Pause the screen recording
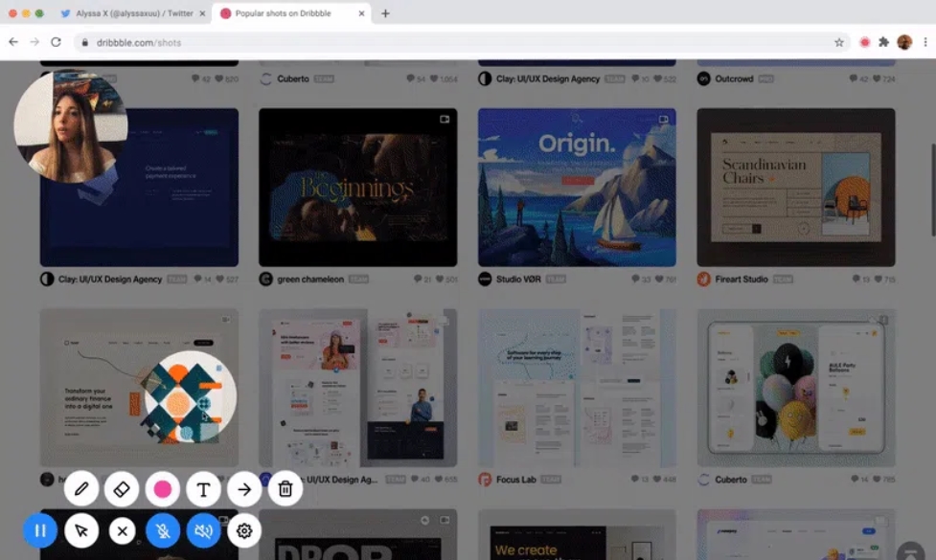 pyautogui.click(x=40, y=530)
